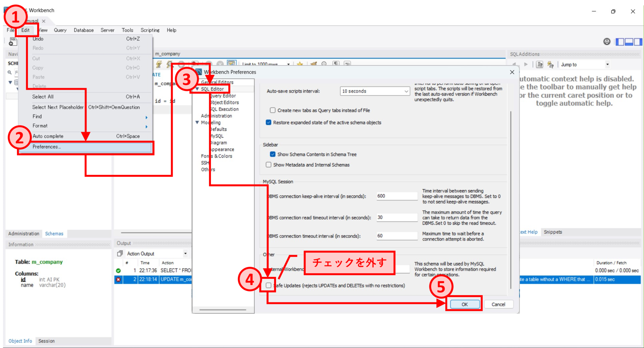The image size is (644, 348).
Task: Get context help via the manual help icon
Action: point(540,64)
